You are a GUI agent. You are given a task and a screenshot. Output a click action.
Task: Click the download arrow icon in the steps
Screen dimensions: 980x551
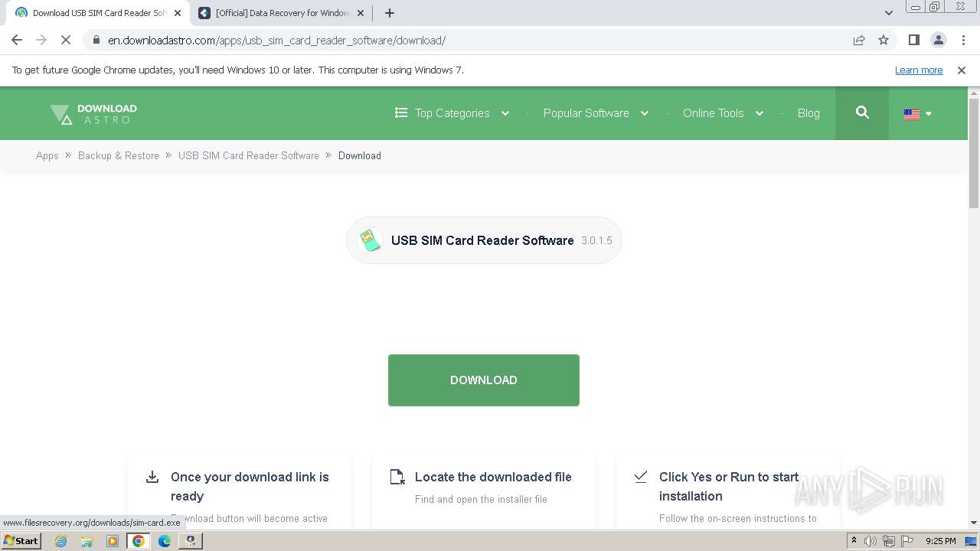pos(152,477)
